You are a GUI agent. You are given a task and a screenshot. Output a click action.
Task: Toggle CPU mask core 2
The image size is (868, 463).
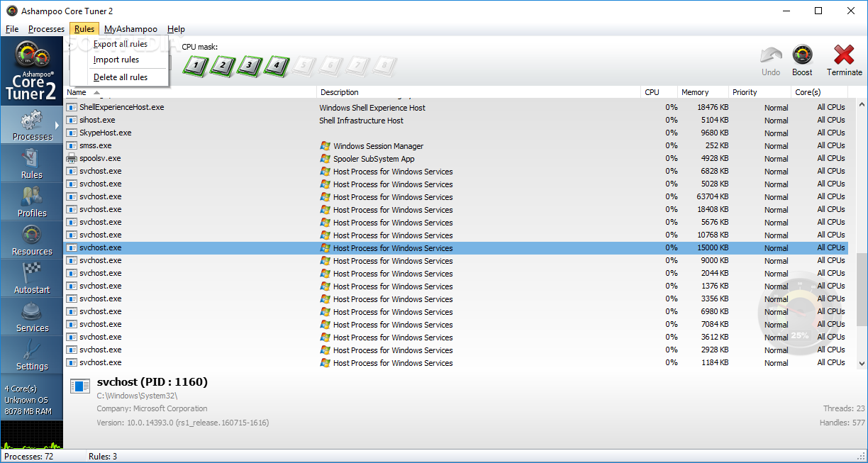(223, 66)
